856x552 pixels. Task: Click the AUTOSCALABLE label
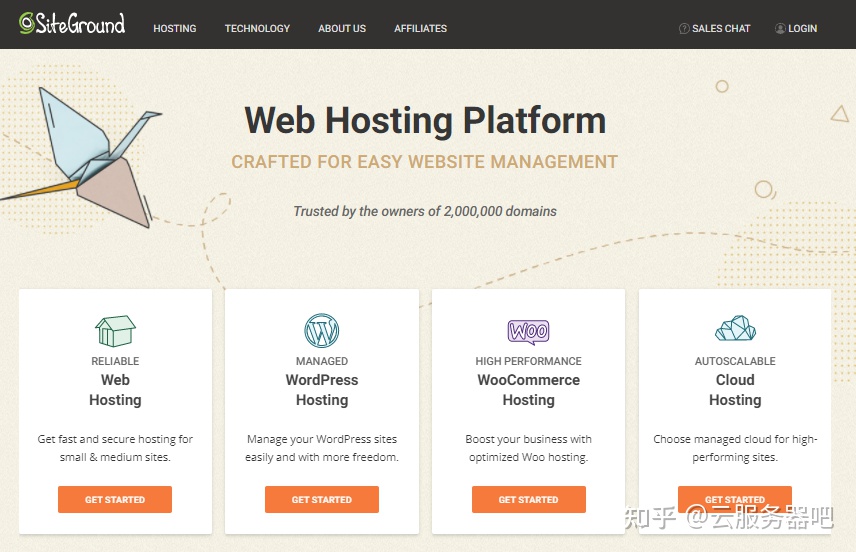click(735, 361)
